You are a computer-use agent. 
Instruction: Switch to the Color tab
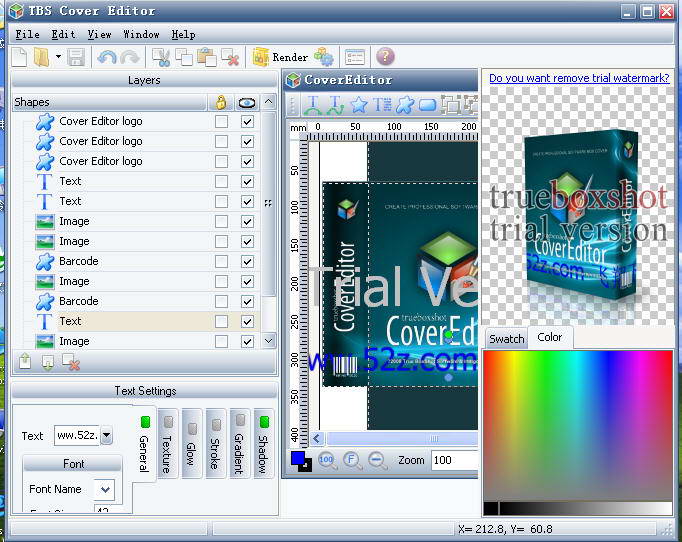click(550, 337)
